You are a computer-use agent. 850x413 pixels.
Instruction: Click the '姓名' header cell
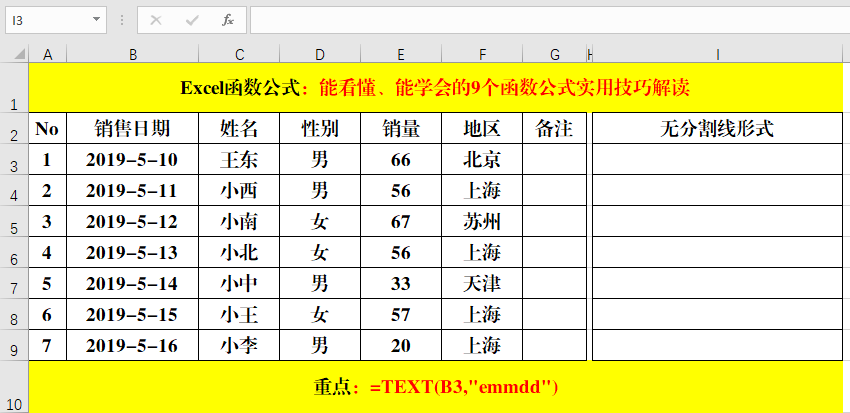[x=239, y=128]
